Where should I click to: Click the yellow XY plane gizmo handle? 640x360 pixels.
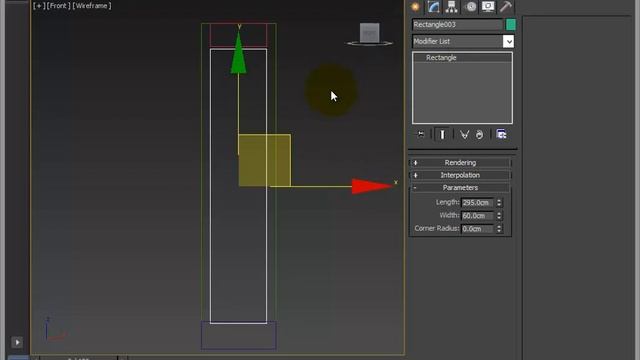264,160
